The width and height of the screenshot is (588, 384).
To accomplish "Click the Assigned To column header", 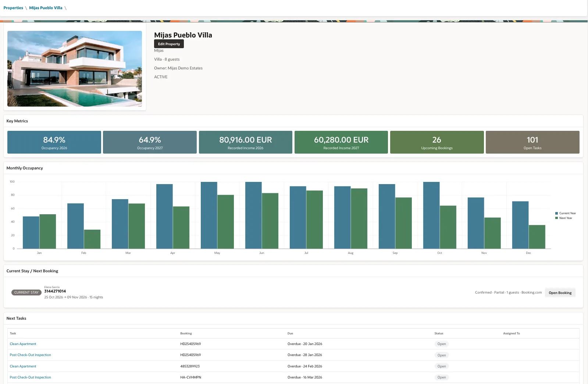I will coord(512,333).
